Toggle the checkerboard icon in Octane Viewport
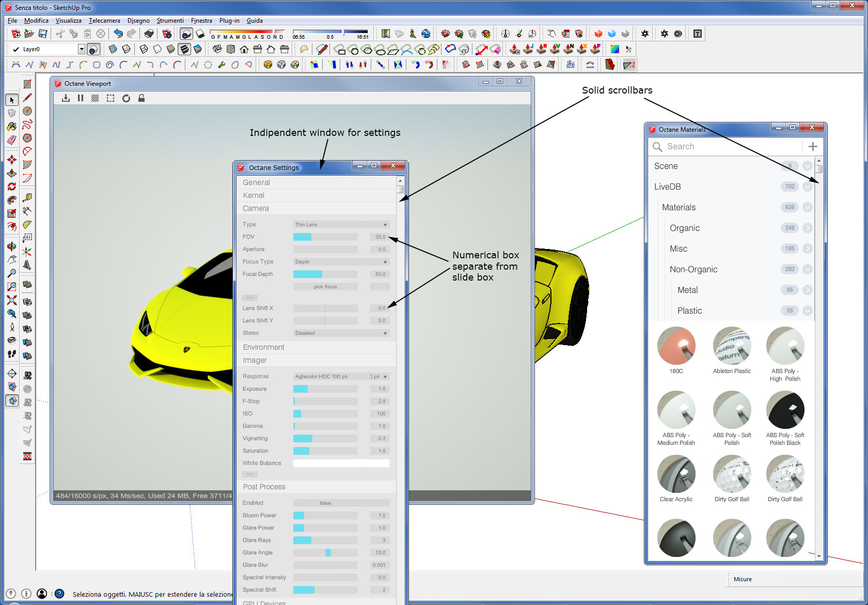868x605 pixels. (x=95, y=98)
